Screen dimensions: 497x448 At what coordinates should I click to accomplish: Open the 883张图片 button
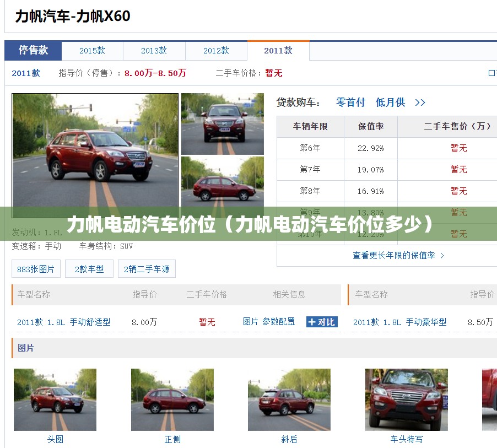tap(36, 269)
